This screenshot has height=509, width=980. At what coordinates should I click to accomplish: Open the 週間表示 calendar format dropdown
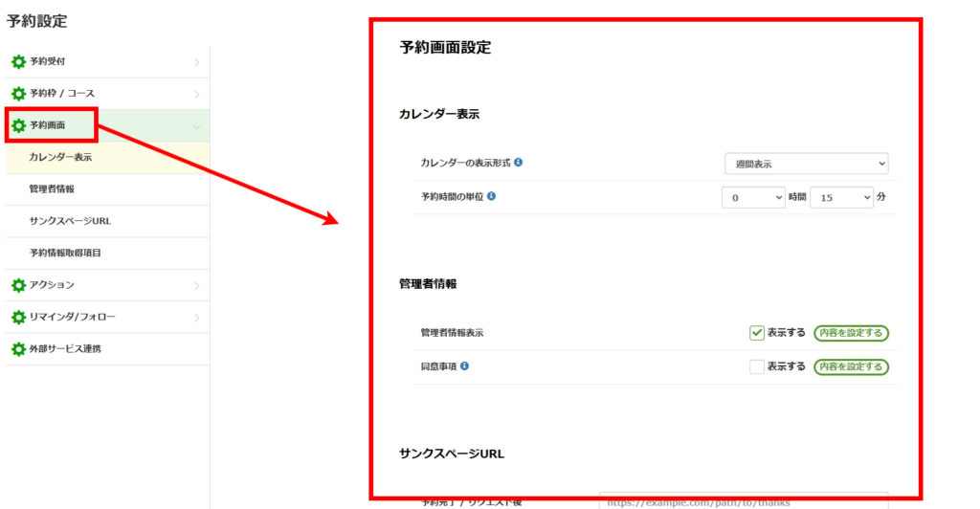click(x=806, y=164)
